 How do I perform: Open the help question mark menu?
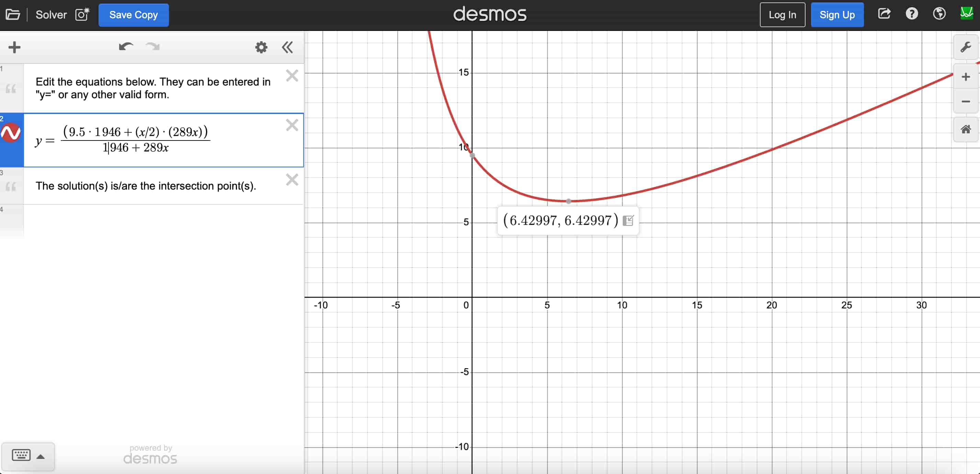(x=912, y=14)
